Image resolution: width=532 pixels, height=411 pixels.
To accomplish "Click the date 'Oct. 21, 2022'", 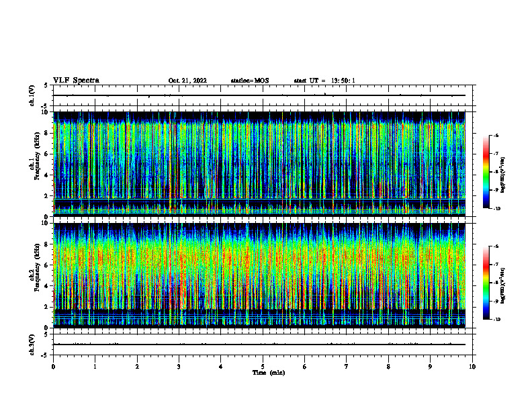I will [187, 81].
